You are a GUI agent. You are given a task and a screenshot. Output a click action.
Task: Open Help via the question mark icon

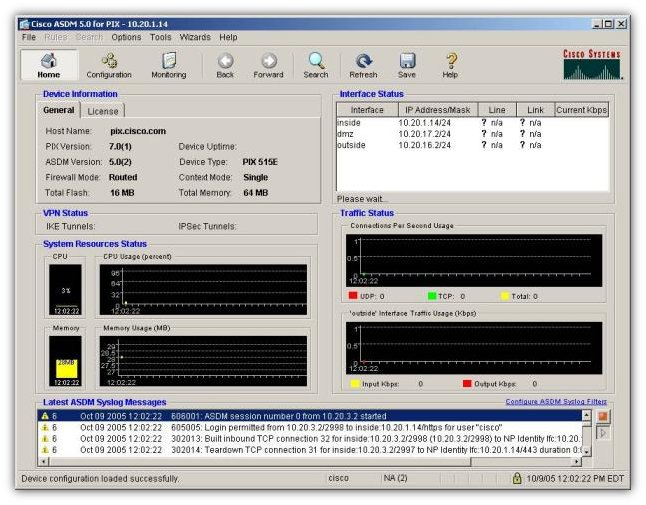click(x=450, y=65)
